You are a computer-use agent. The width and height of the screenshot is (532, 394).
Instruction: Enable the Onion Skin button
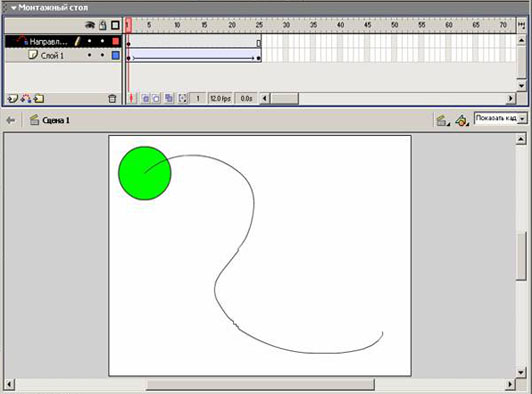tap(145, 99)
